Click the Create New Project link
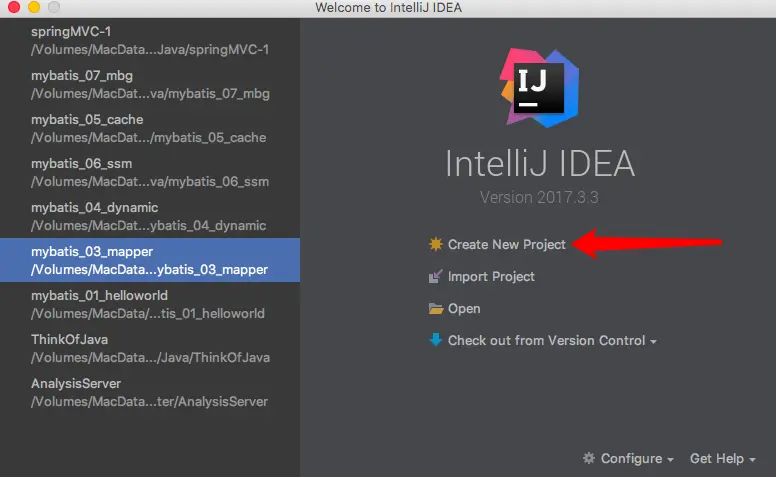The image size is (776, 477). pos(507,244)
